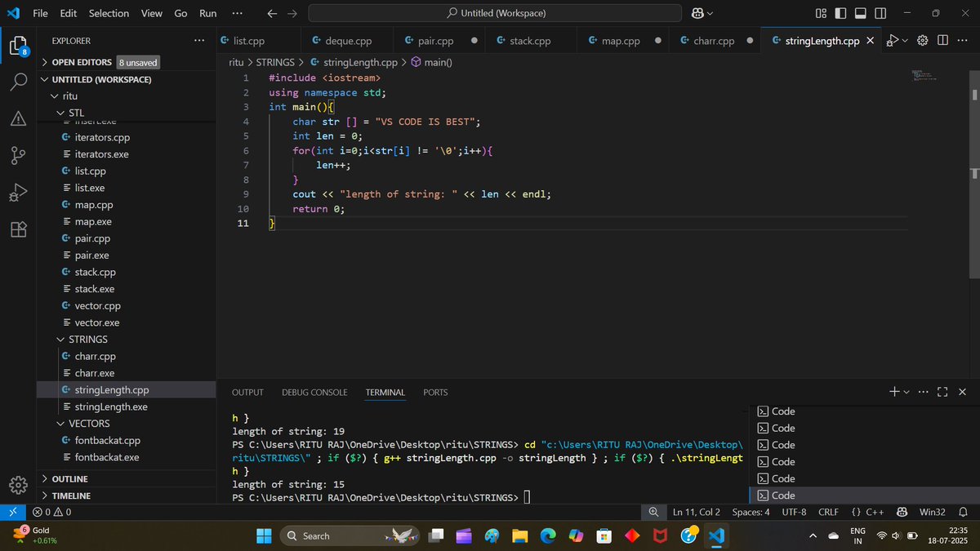Click the workspace search box in title bar

coord(495,13)
